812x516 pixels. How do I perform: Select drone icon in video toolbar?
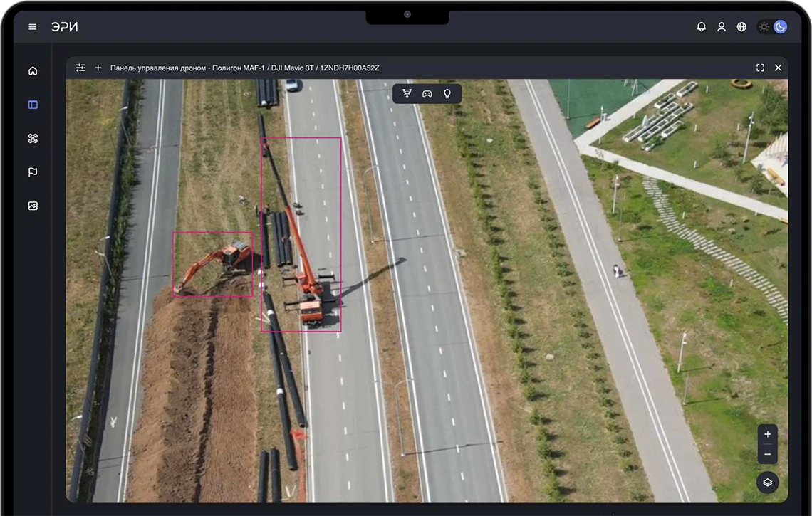pos(407,94)
